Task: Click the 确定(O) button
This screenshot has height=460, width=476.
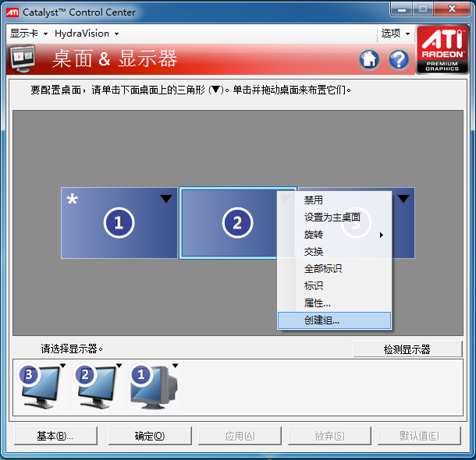Action: tap(150, 436)
